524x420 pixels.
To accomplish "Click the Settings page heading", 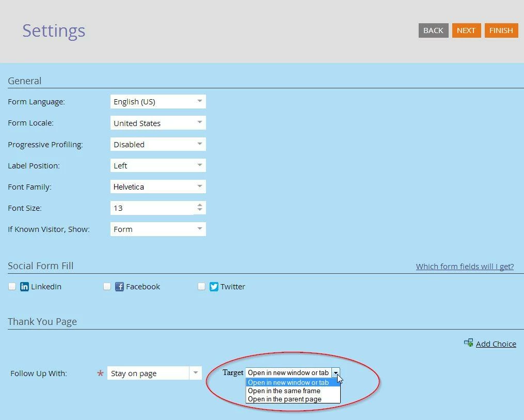I will coord(54,31).
